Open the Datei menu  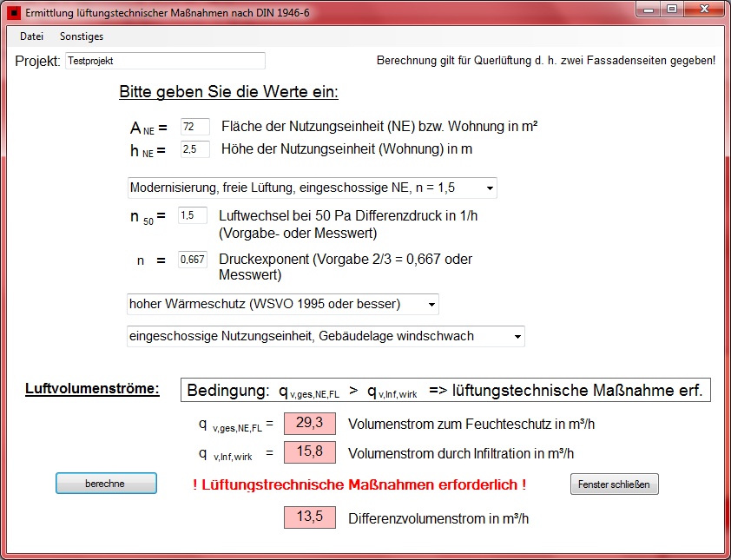point(32,36)
